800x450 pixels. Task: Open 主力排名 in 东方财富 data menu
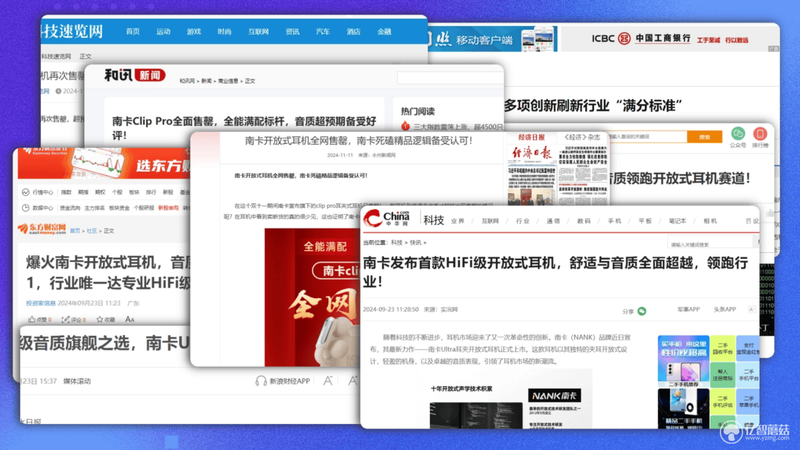point(94,208)
